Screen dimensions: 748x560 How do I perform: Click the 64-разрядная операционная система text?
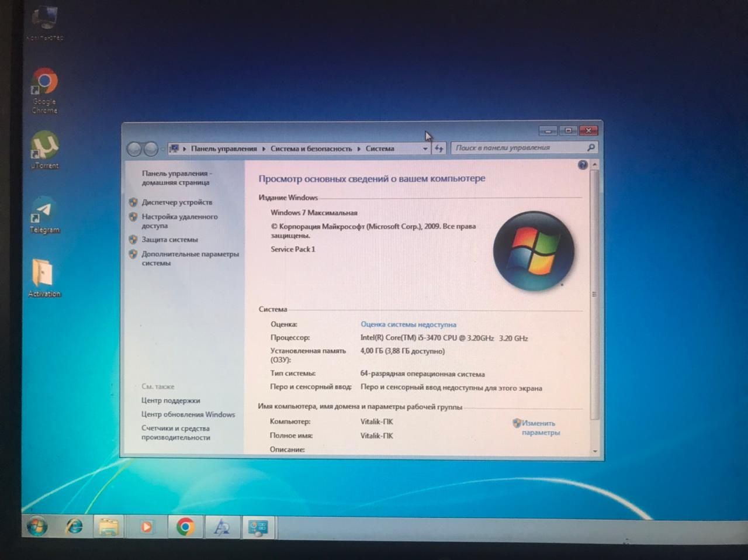pyautogui.click(x=423, y=374)
